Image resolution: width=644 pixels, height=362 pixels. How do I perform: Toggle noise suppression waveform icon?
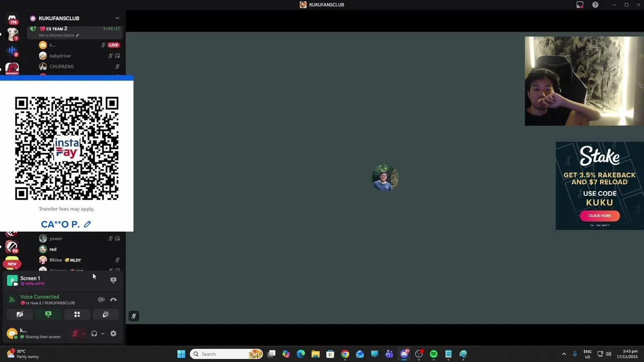coord(101,300)
